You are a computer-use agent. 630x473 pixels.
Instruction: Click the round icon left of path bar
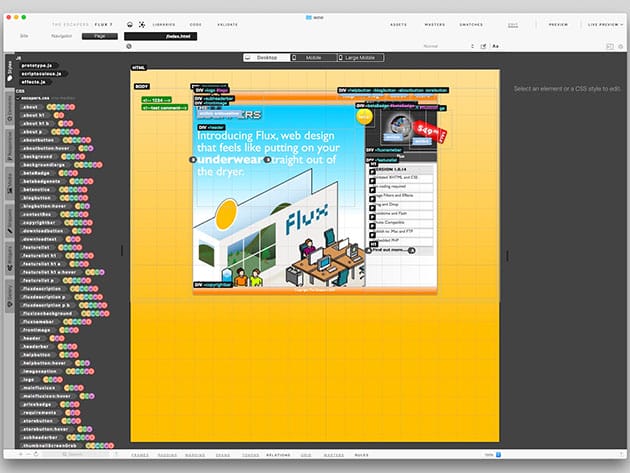(x=130, y=46)
